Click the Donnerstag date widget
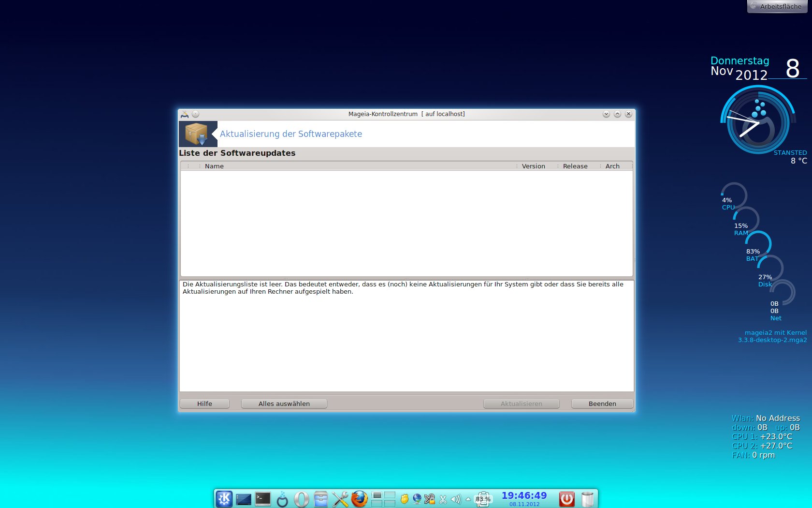 pos(758,68)
